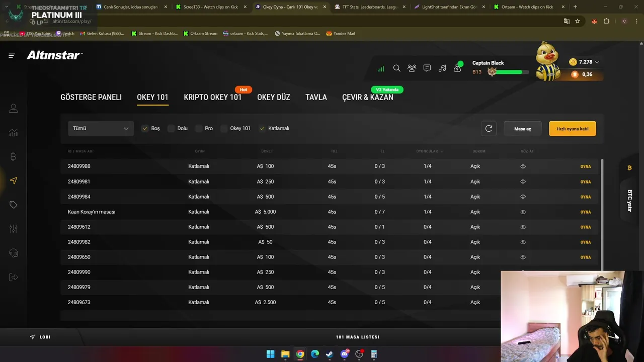The height and width of the screenshot is (362, 644).
Task: Open the browser extensions puzzle icon
Action: tap(606, 21)
